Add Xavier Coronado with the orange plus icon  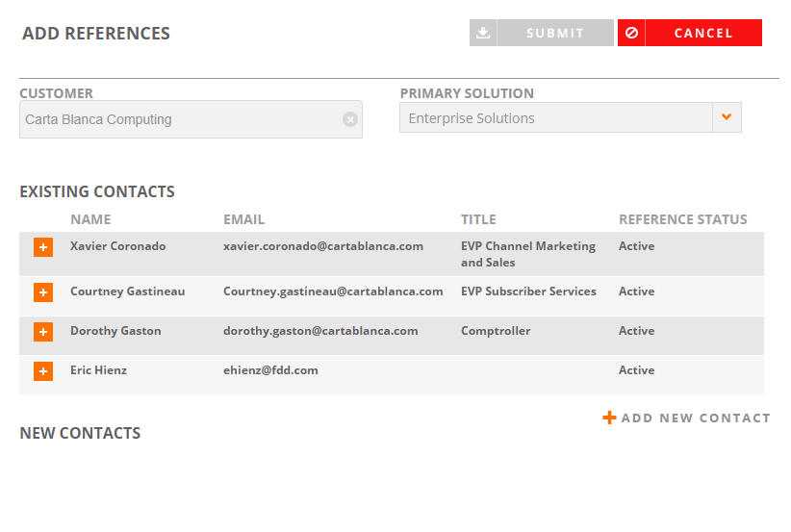tap(43, 247)
